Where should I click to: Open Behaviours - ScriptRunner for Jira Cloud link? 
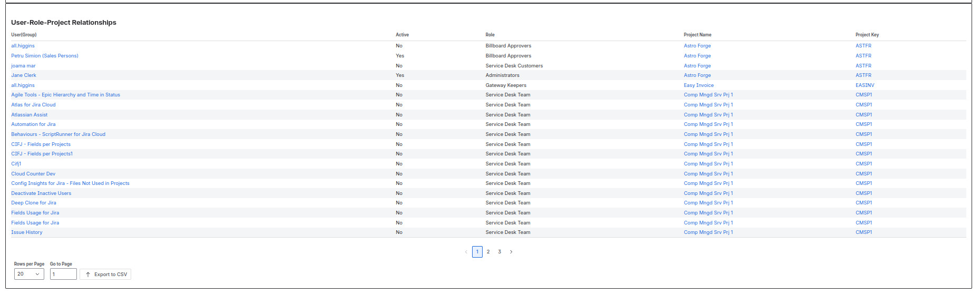point(58,134)
